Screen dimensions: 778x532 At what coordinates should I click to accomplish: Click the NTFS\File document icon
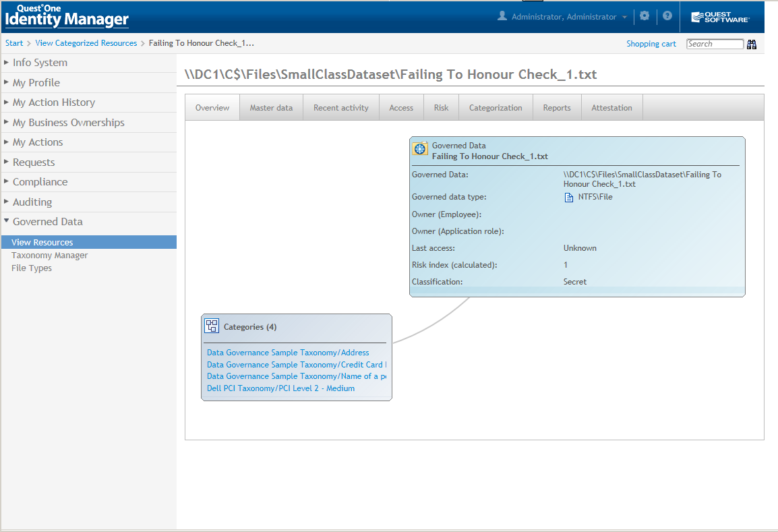click(x=568, y=198)
